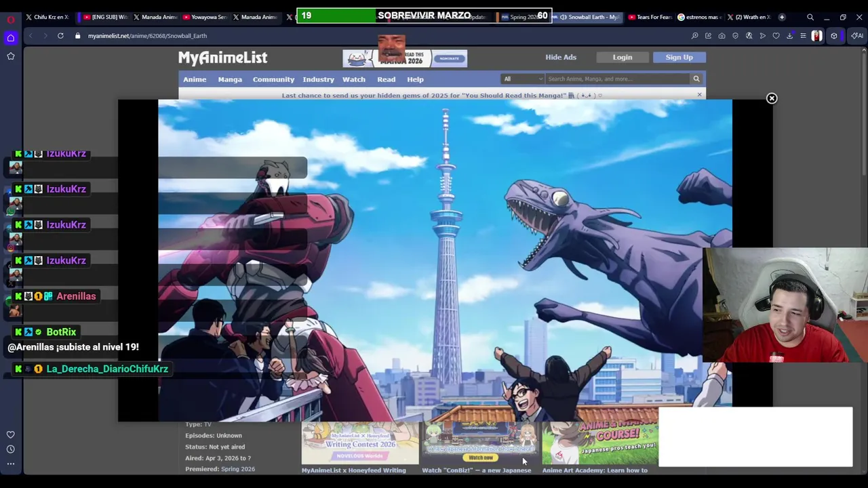The height and width of the screenshot is (488, 868).
Task: Switch to 'Yowayowa Sen' tab
Action: (204, 17)
